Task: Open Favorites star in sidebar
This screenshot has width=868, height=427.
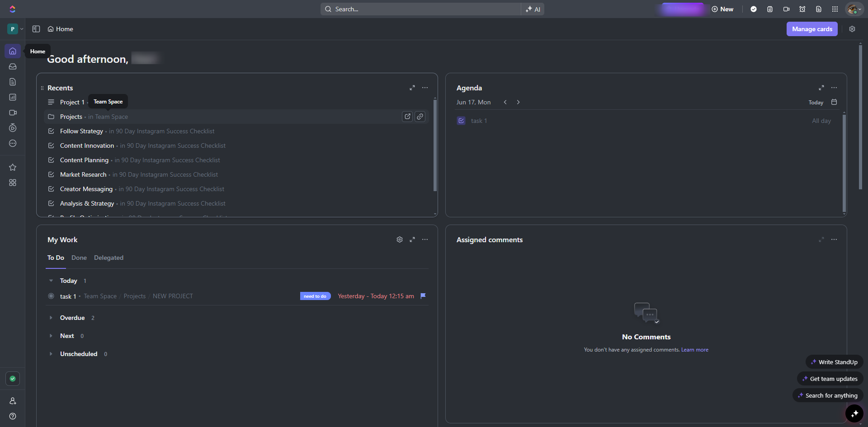Action: pos(13,167)
